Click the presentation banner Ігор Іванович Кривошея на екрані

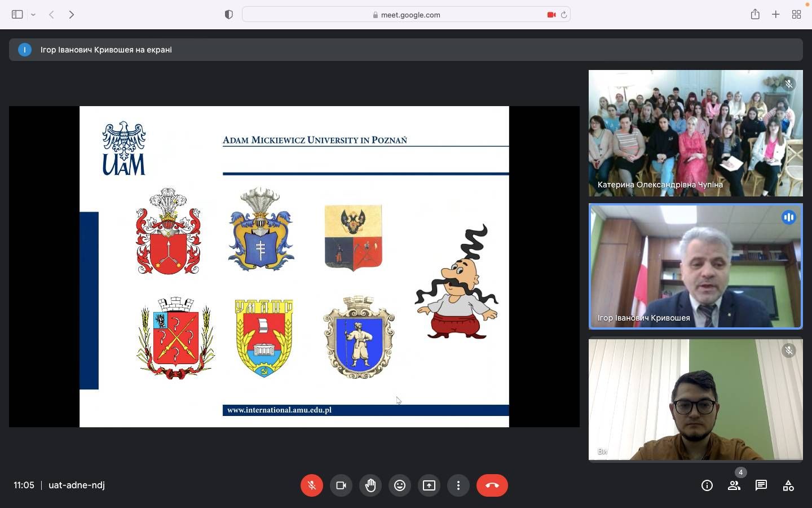[x=406, y=50]
